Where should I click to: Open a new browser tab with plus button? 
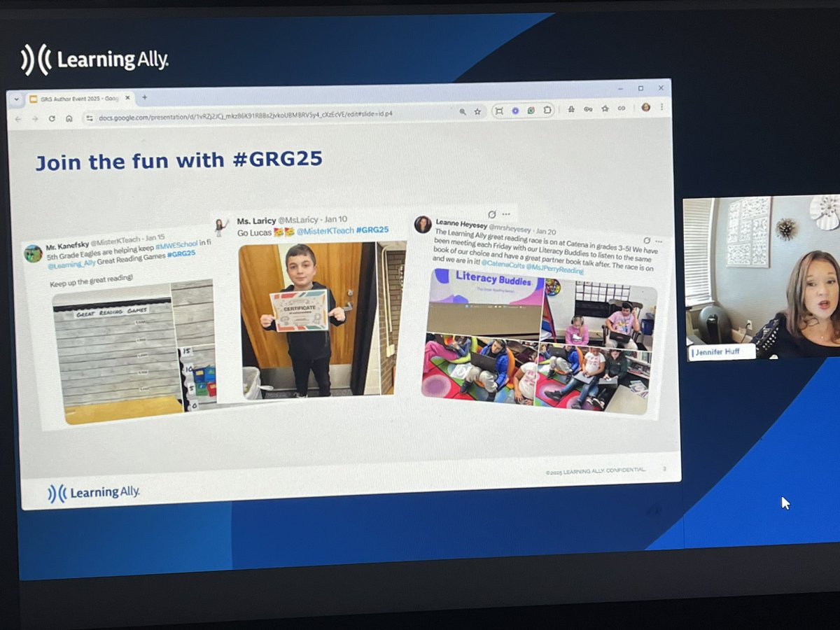pyautogui.click(x=144, y=98)
